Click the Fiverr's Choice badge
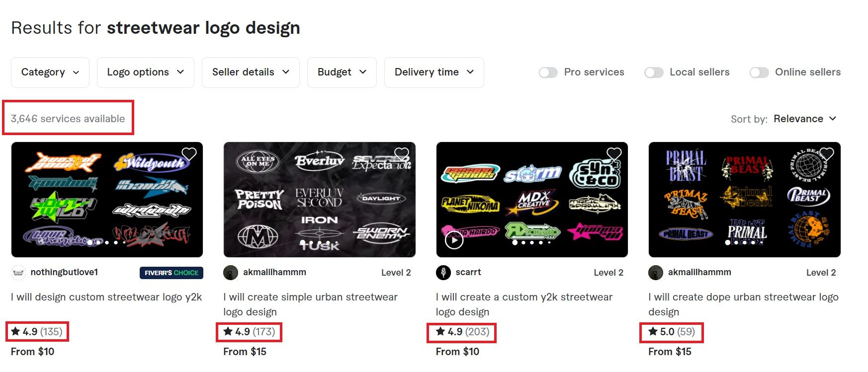Viewport: 868px width, 372px height. pyautogui.click(x=171, y=273)
